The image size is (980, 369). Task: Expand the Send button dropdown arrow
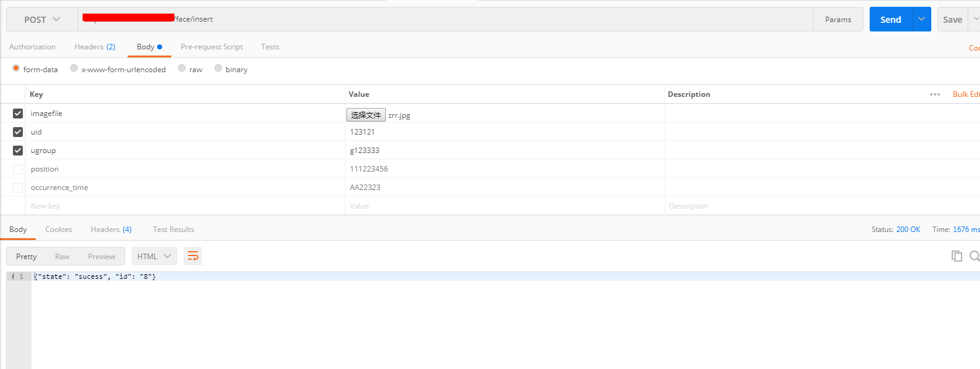pos(921,20)
